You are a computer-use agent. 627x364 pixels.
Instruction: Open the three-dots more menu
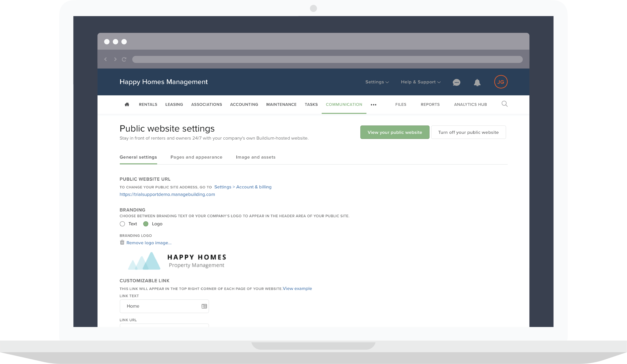click(x=373, y=105)
